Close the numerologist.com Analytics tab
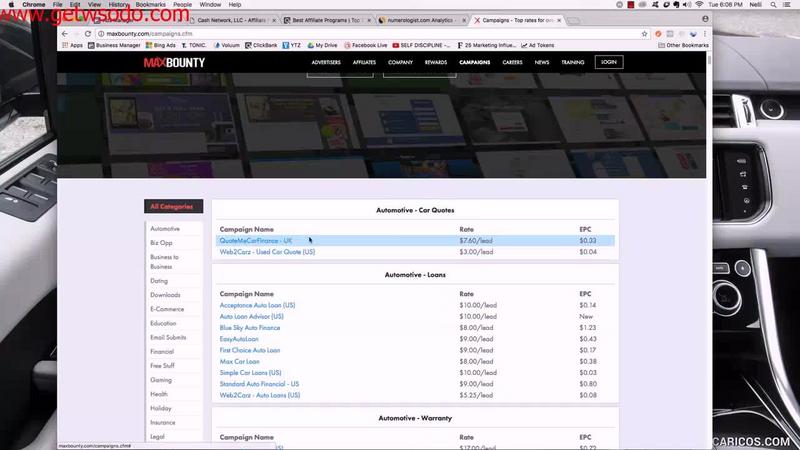Screen dimensions: 800x450 464,20
